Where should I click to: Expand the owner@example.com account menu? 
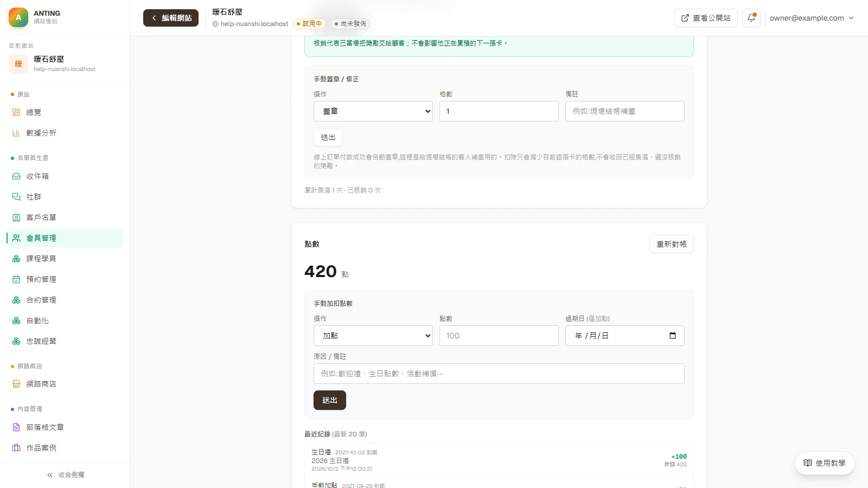[812, 18]
